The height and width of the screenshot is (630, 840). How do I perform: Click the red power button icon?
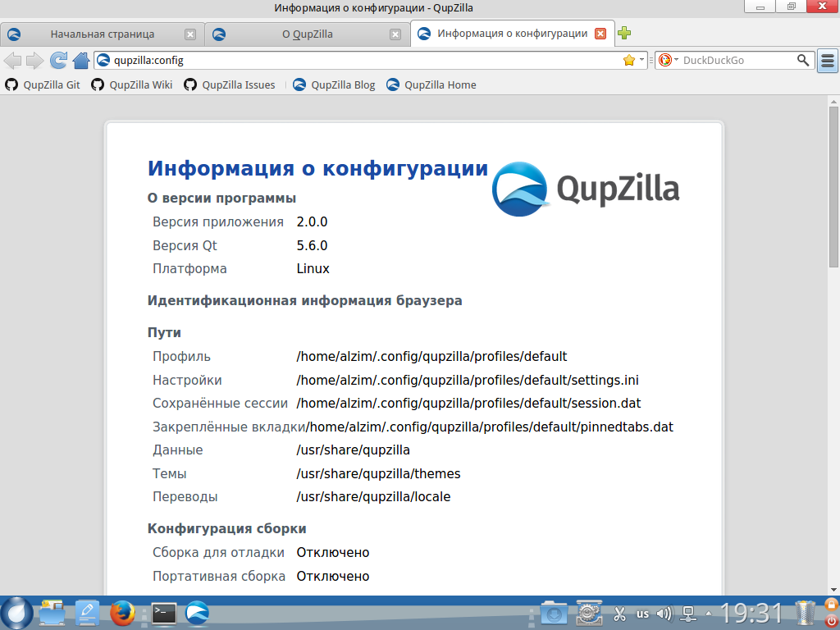(x=832, y=622)
